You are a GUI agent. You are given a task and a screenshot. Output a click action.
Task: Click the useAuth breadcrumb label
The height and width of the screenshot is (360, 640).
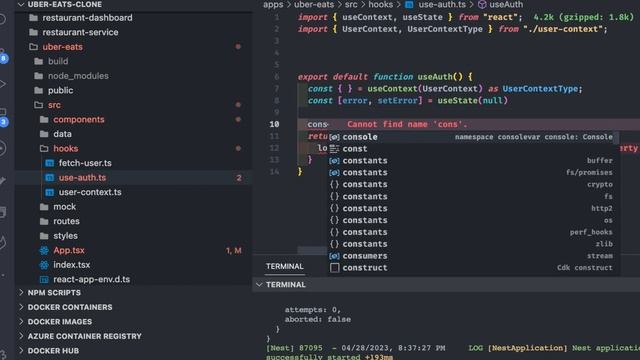pos(506,4)
